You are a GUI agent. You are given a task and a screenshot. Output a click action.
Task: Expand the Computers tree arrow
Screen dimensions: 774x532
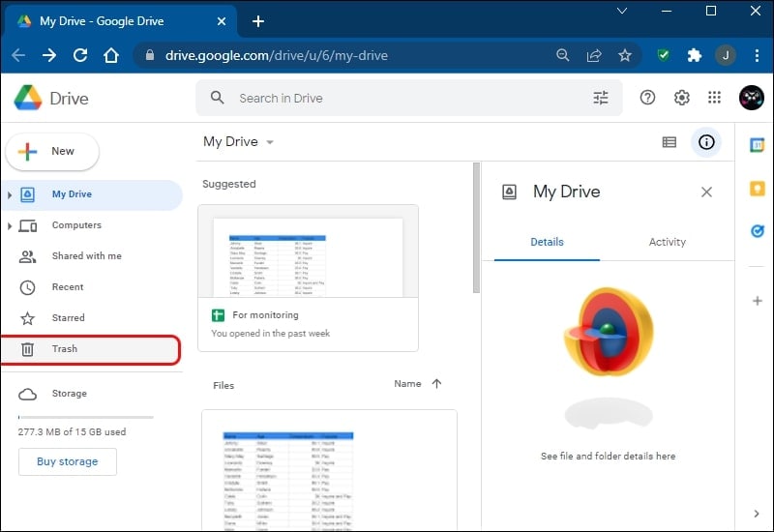pyautogui.click(x=10, y=225)
